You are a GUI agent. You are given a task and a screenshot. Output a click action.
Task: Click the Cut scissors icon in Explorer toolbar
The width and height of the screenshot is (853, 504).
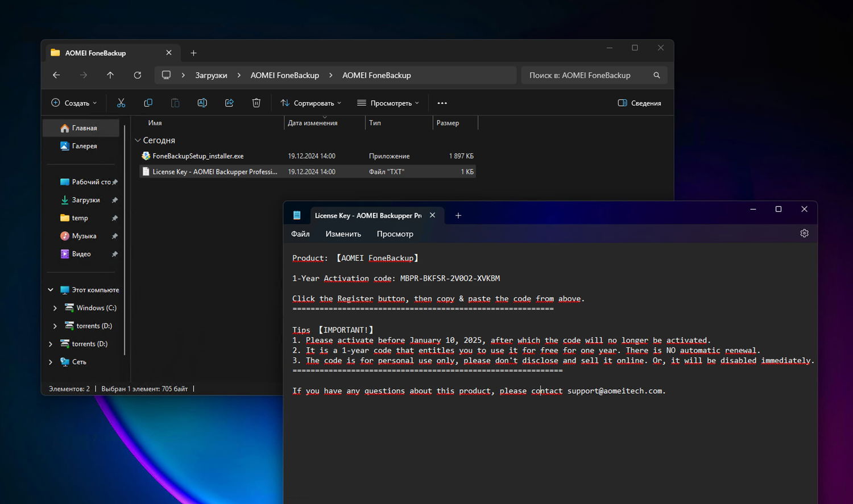[121, 103]
